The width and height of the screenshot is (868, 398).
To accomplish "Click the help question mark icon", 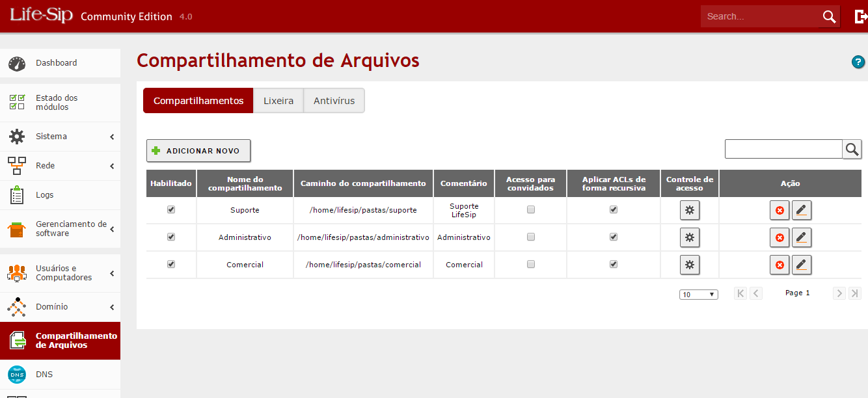I will pos(858,62).
